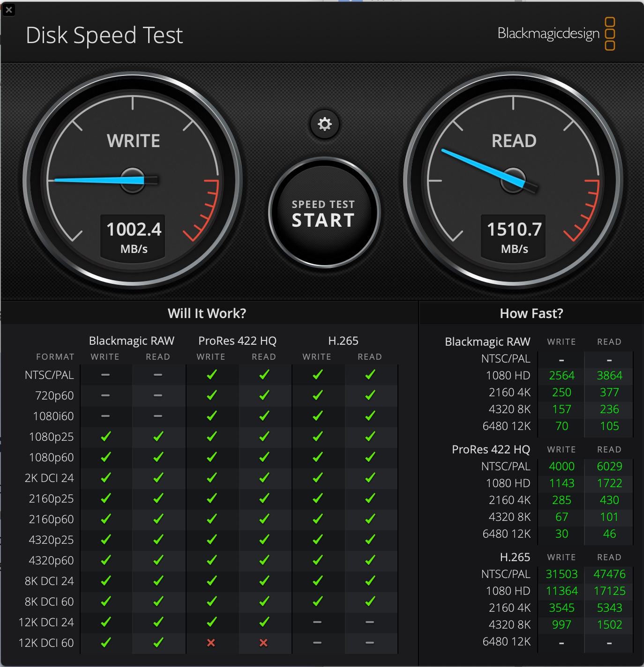Viewport: 644px width, 667px height.
Task: Click Blackmagic RAW read checkmark for 12K DCI 60
Action: click(x=158, y=643)
